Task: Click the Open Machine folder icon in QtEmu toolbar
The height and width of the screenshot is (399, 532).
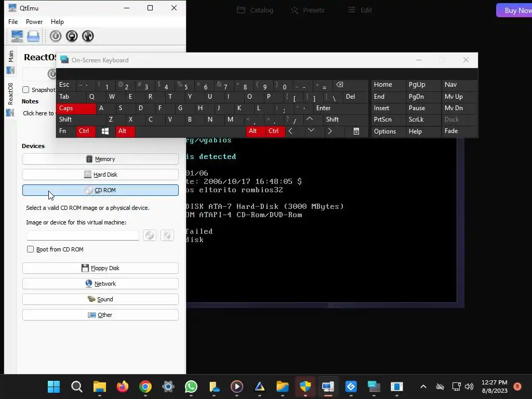Action: tap(33, 36)
